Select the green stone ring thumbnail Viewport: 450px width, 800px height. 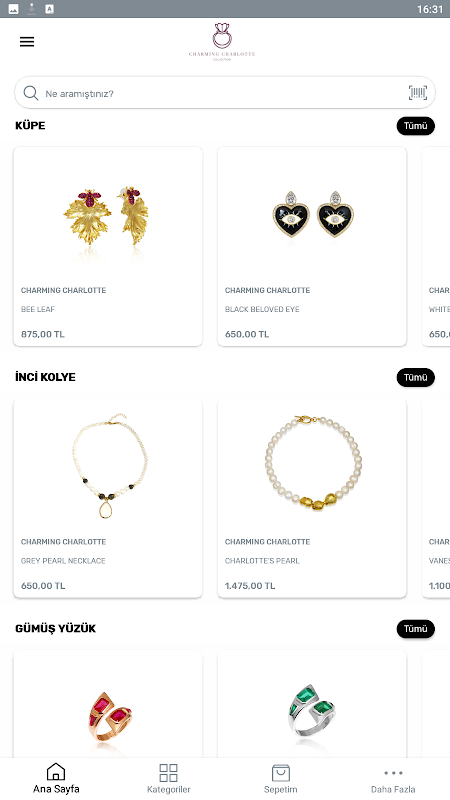312,712
